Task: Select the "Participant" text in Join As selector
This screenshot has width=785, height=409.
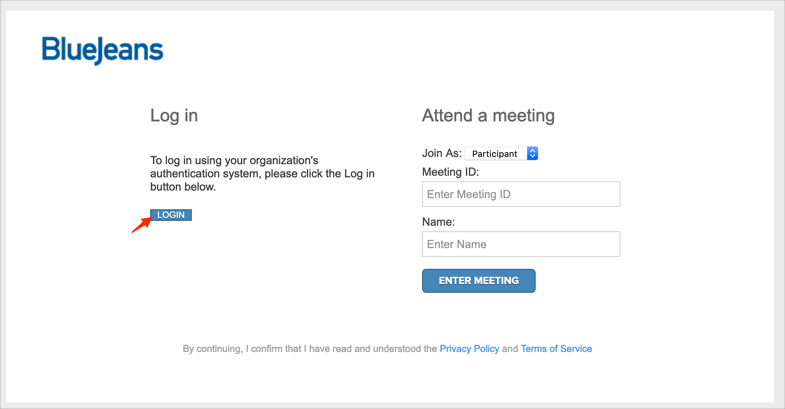Action: tap(495, 154)
